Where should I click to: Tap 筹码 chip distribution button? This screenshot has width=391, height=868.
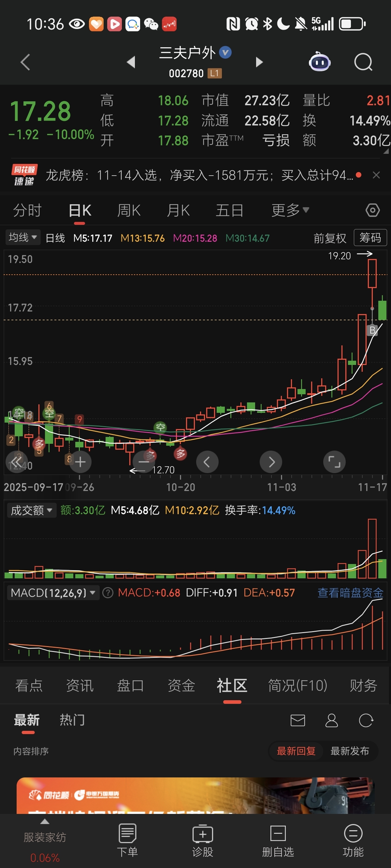(370, 238)
